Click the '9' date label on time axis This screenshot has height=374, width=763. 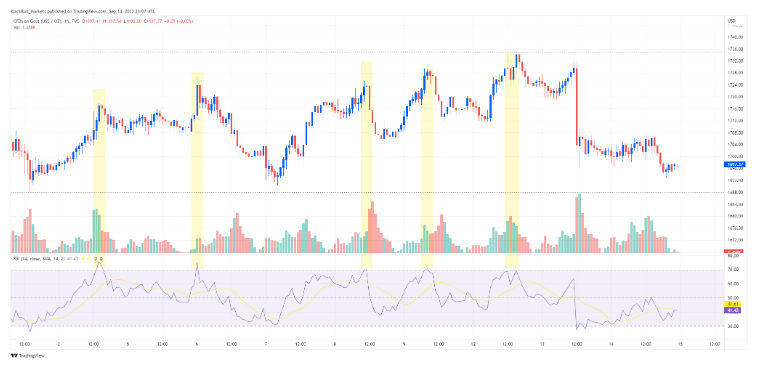pyautogui.click(x=403, y=344)
